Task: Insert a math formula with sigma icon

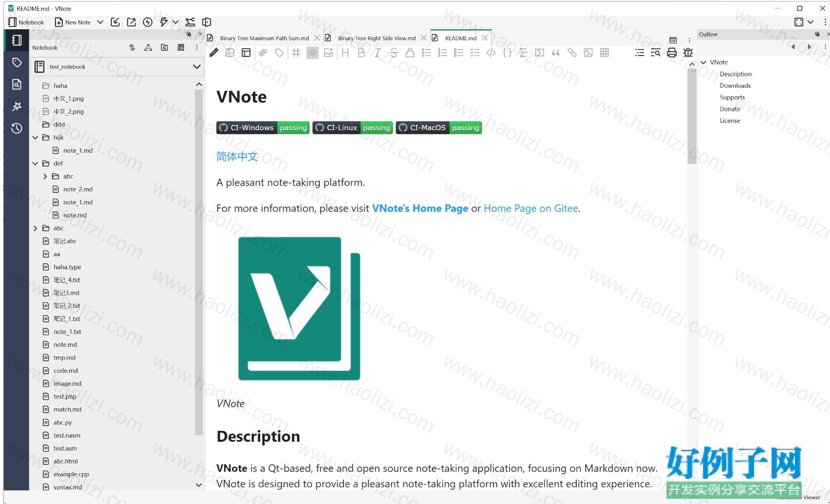Action: 523,53
